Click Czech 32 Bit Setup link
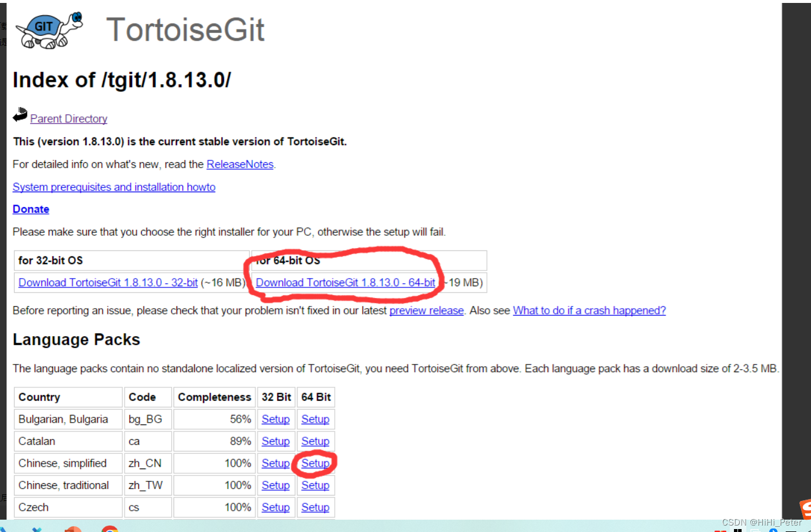 click(276, 507)
